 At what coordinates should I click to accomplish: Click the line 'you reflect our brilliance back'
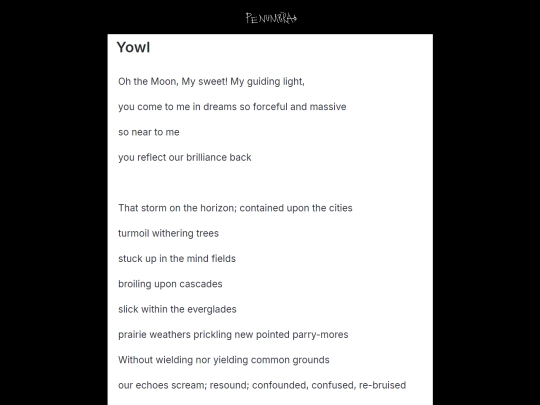coord(185,157)
